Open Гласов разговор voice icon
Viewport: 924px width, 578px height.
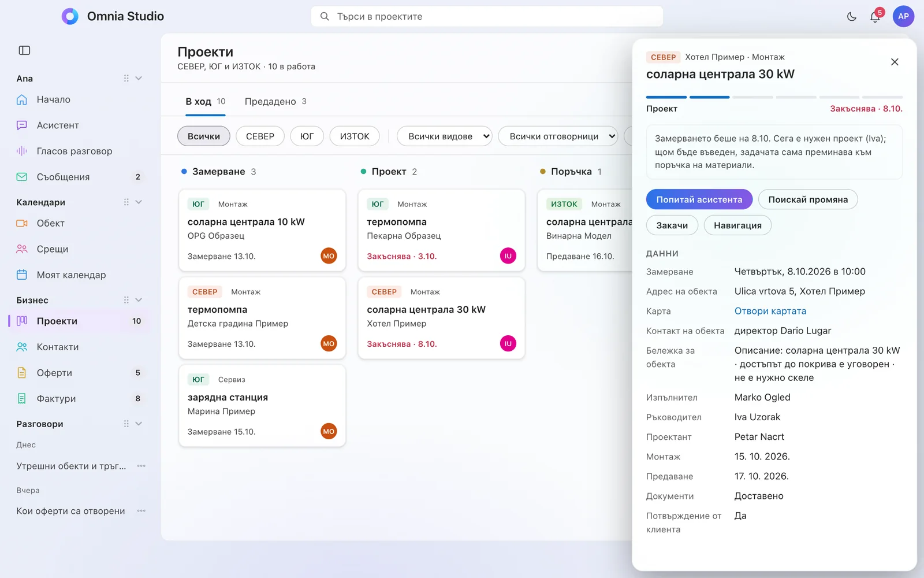pyautogui.click(x=22, y=151)
